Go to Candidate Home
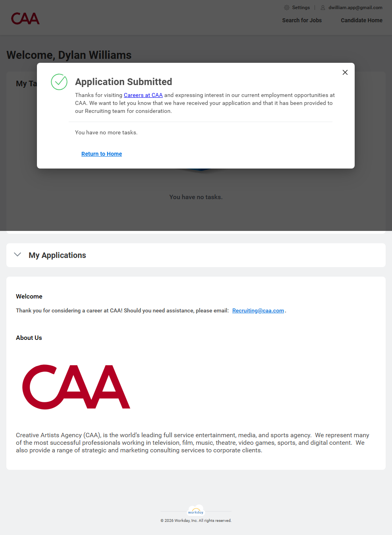Image resolution: width=392 pixels, height=535 pixels. pos(361,20)
